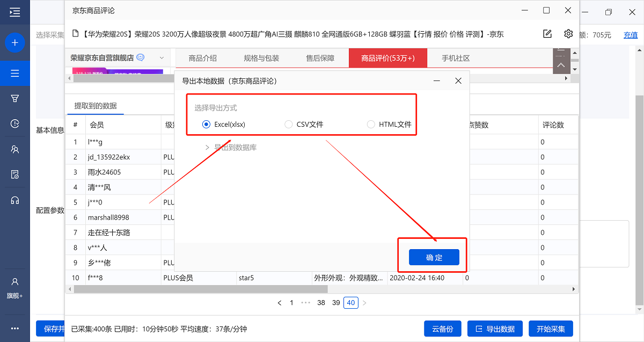Select the member cell 走在经十东路

click(x=123, y=232)
